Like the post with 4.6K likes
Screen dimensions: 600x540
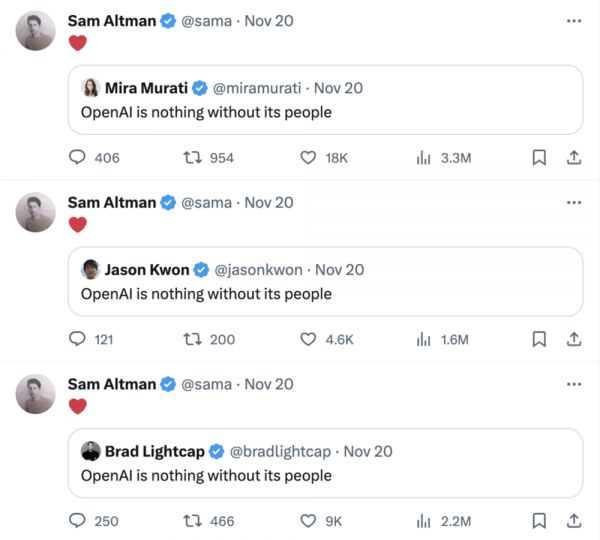pos(309,339)
